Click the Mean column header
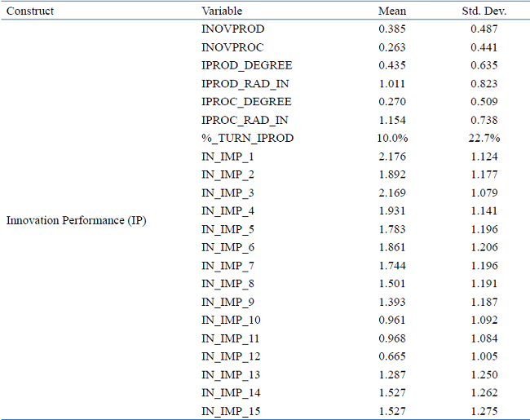 [x=392, y=11]
